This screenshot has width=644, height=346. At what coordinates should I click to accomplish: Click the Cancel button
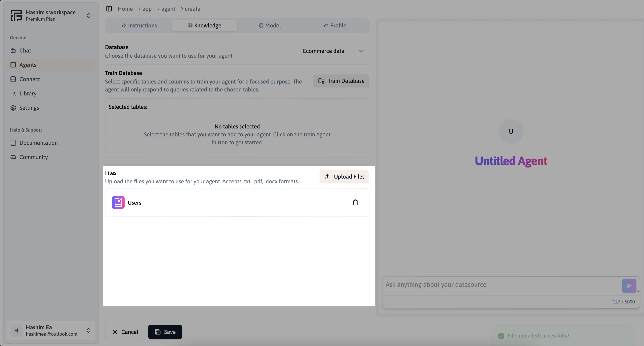pyautogui.click(x=125, y=331)
